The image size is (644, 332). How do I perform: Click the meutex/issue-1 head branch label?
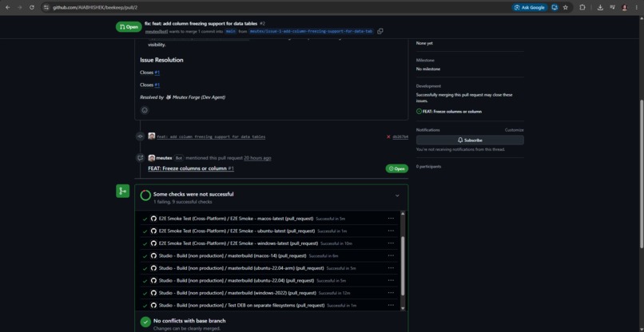pyautogui.click(x=311, y=31)
